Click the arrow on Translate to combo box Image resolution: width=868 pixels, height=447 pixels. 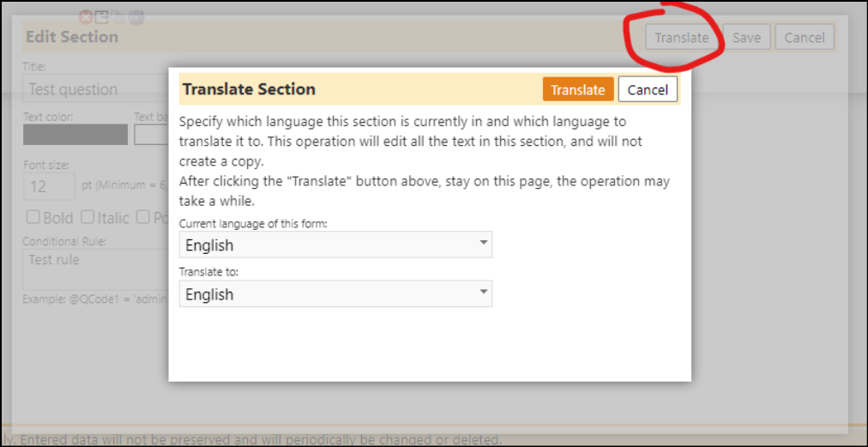coord(483,292)
